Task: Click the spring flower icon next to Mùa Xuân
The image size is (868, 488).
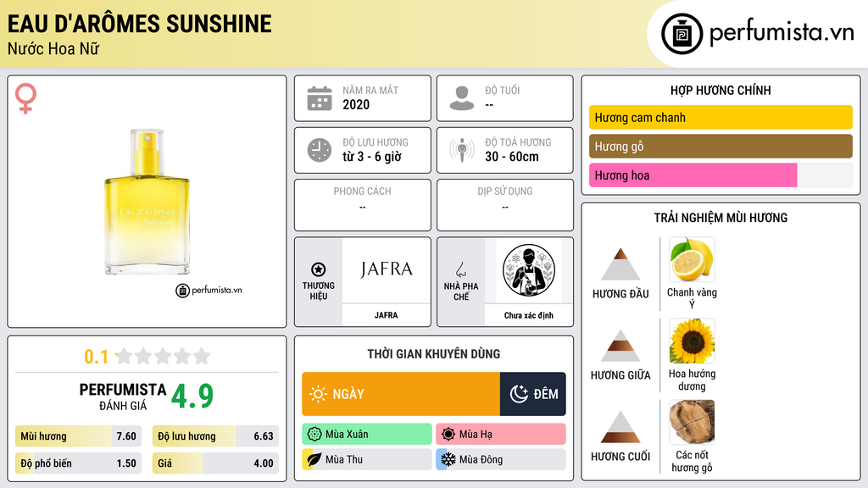Action: [x=314, y=435]
